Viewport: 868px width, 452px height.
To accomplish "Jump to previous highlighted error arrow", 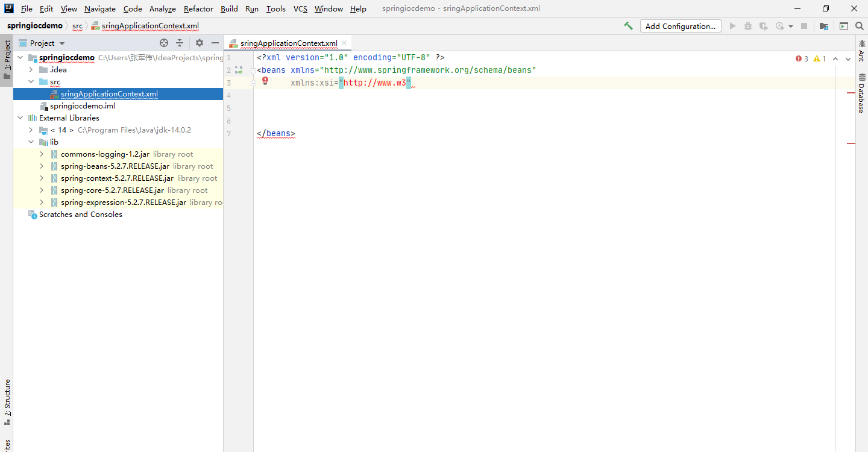I will pos(835,58).
